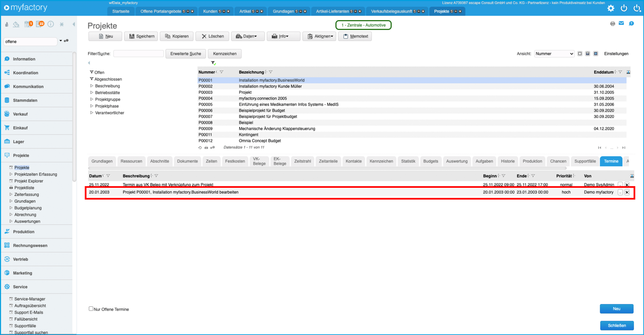Open the Ansicht Nummer dropdown
Screen dimensions: 644x335
click(554, 54)
